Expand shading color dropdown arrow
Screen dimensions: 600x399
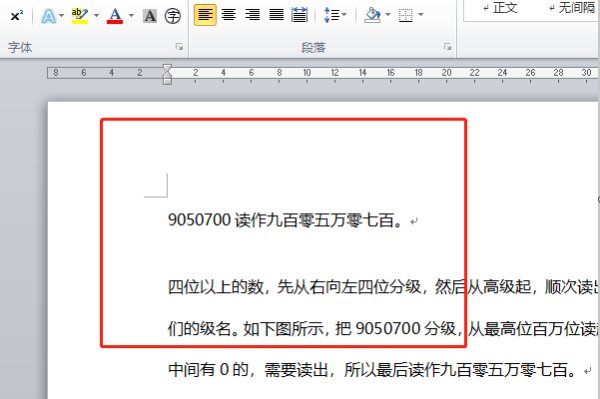point(388,15)
